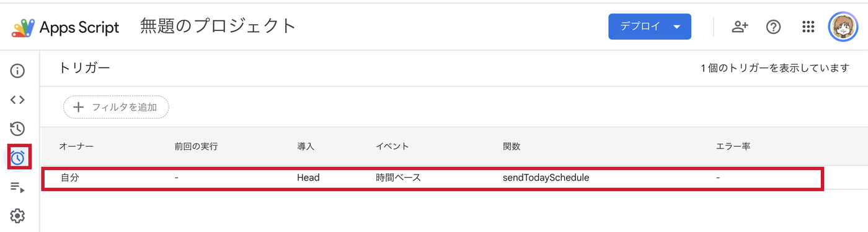Image resolution: width=868 pixels, height=232 pixels.
Task: Select the Triggers alarm clock icon
Action: coord(17,157)
